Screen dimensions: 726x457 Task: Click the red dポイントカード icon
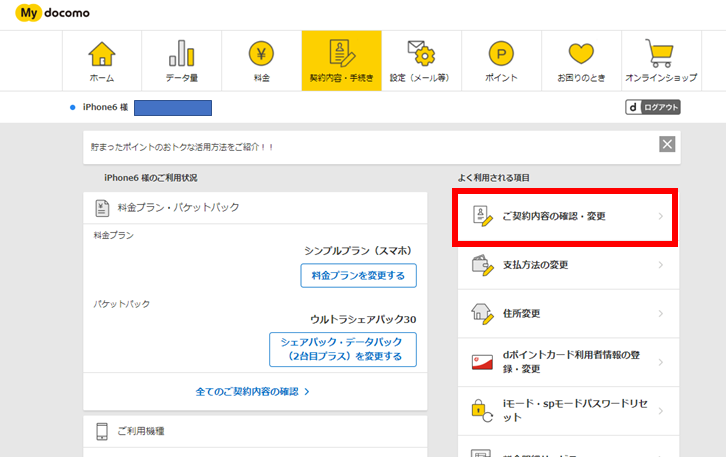coord(482,362)
